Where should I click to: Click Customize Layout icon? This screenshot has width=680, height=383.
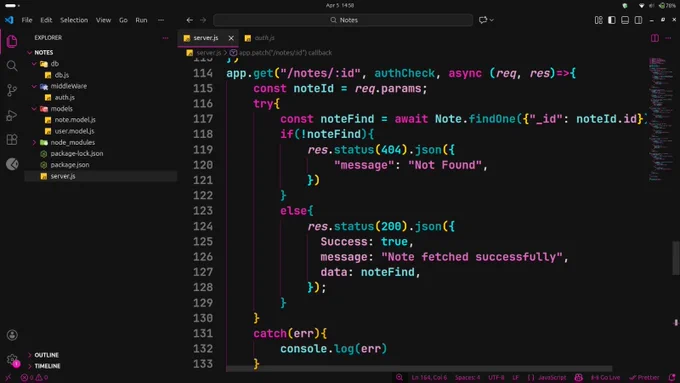(x=598, y=20)
